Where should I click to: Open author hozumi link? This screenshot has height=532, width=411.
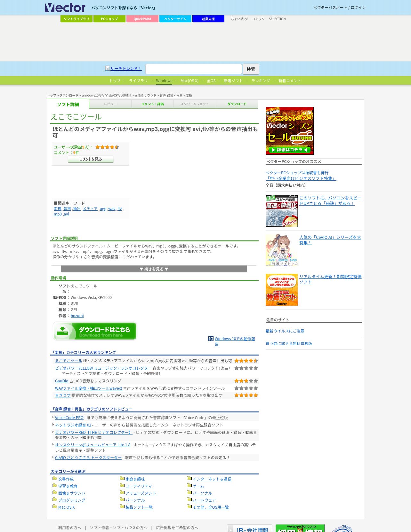tap(77, 316)
